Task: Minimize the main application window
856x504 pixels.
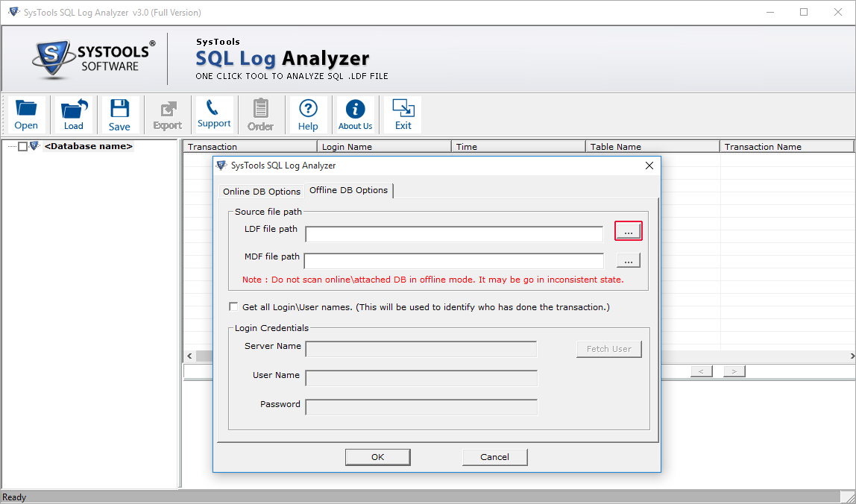Action: (x=770, y=12)
